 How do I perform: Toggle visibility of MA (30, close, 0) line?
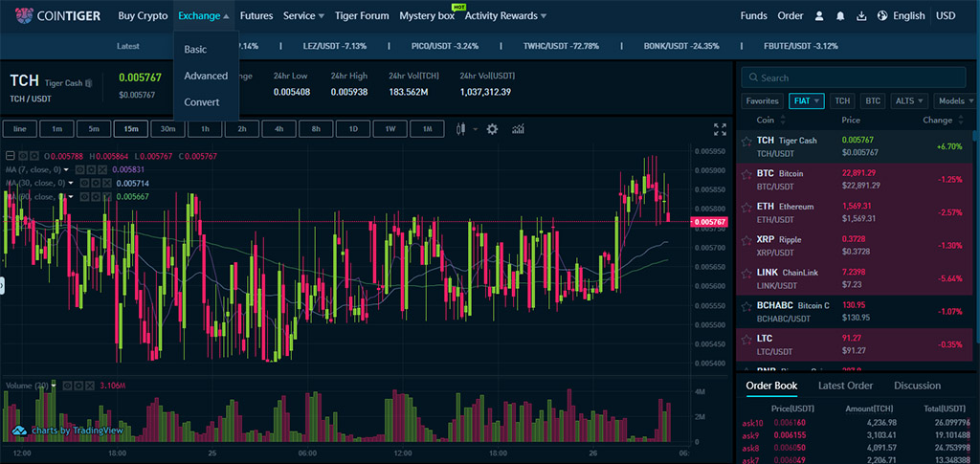[x=84, y=183]
